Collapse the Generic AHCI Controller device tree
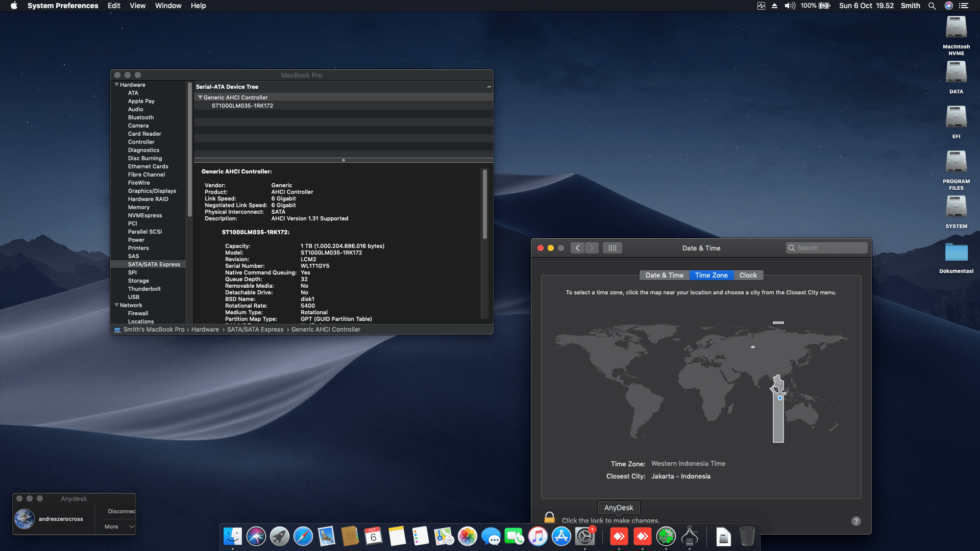Viewport: 980px width, 551px height. pyautogui.click(x=200, y=97)
